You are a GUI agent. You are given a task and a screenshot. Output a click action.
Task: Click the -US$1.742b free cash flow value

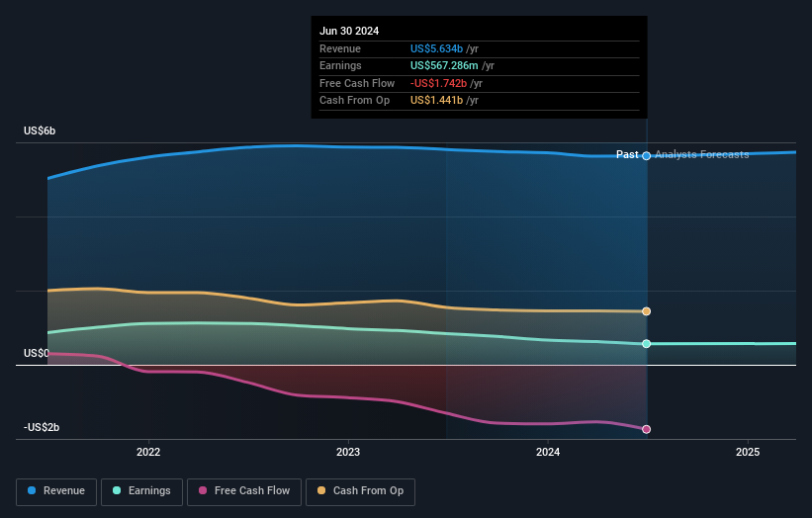(438, 83)
